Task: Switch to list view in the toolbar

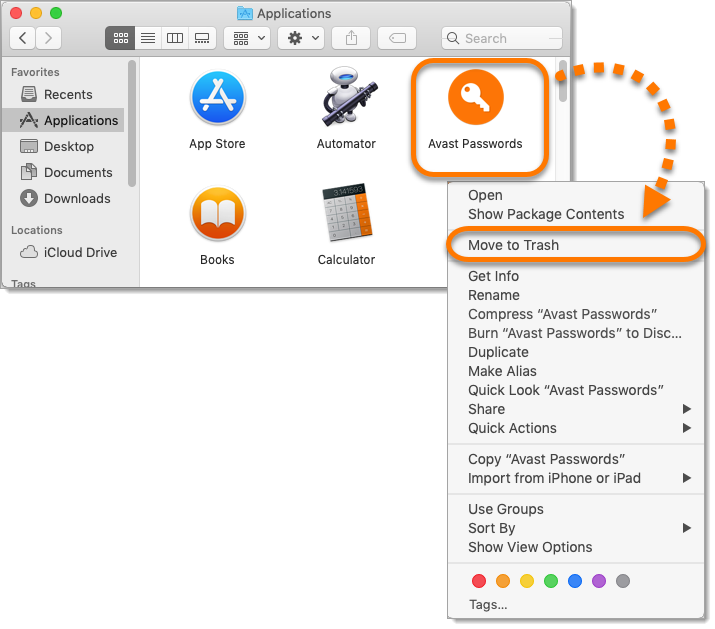Action: coord(148,38)
